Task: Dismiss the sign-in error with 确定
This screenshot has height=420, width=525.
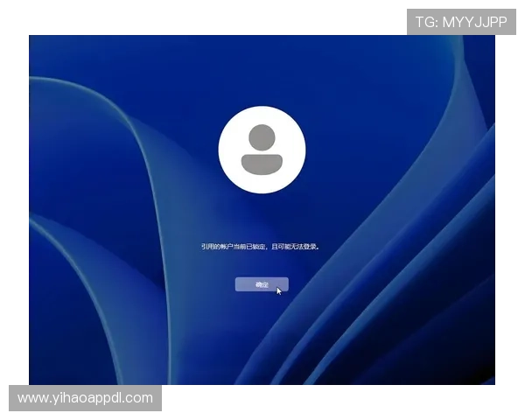Action: click(x=261, y=284)
